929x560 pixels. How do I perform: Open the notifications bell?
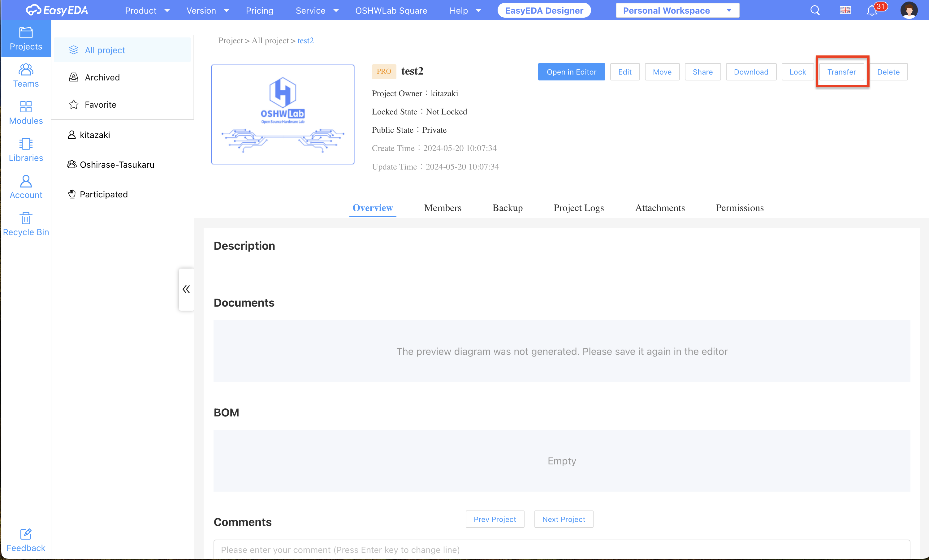point(871,11)
